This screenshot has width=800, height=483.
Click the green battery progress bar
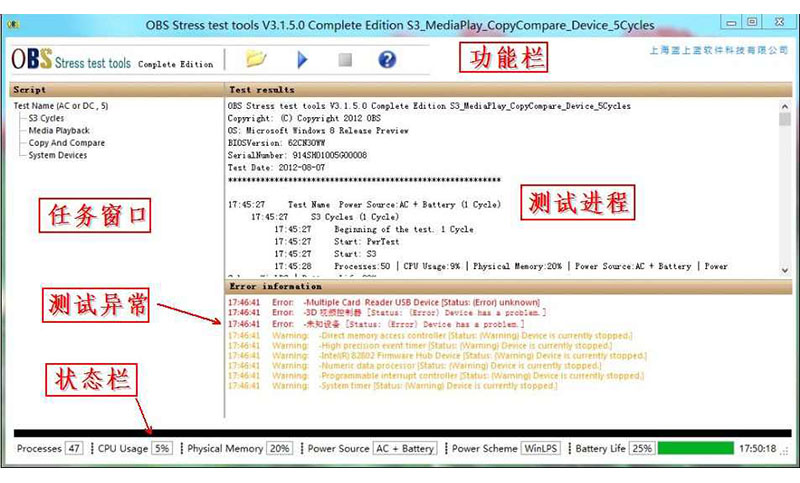[x=696, y=448]
